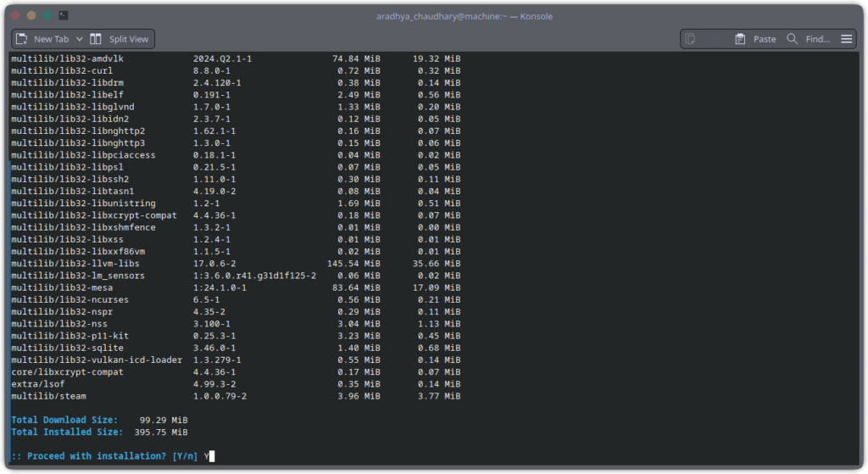Click 'multilib/lib32-libpsl' entry
The image size is (868, 474).
point(67,167)
